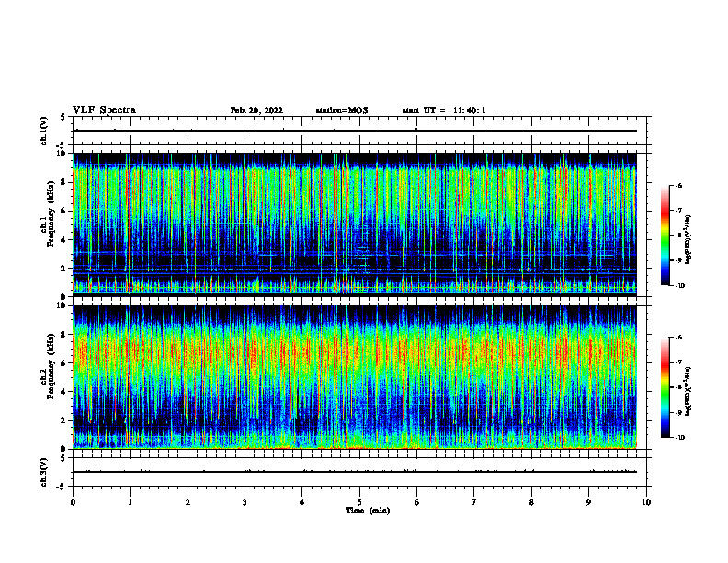728x563 pixels.
Task: Click time axis tick label '3'
Action: coord(245,502)
